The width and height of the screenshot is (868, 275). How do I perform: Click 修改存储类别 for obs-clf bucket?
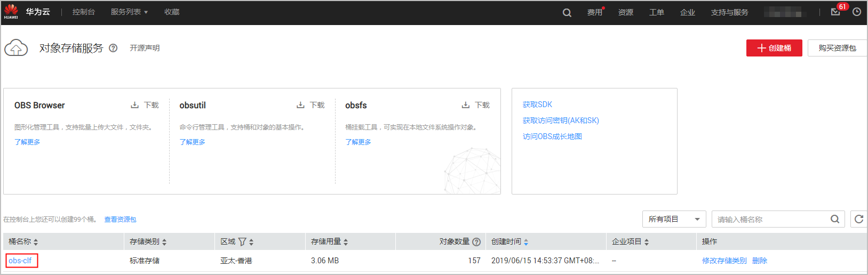click(724, 261)
